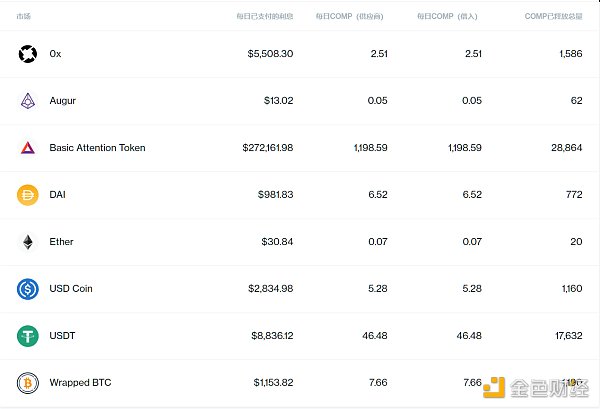This screenshot has width=600, height=409.
Task: Click the $5,508.30 value in 0x row
Action: click(x=270, y=54)
